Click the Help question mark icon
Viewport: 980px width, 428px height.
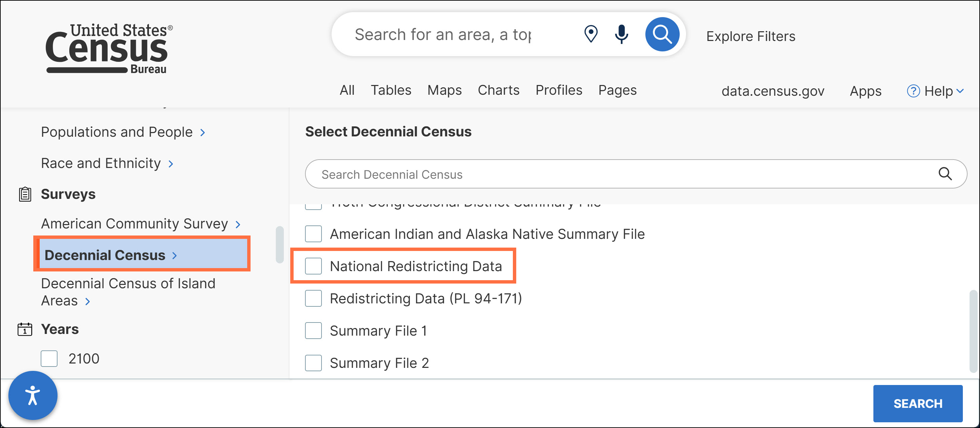click(x=913, y=91)
